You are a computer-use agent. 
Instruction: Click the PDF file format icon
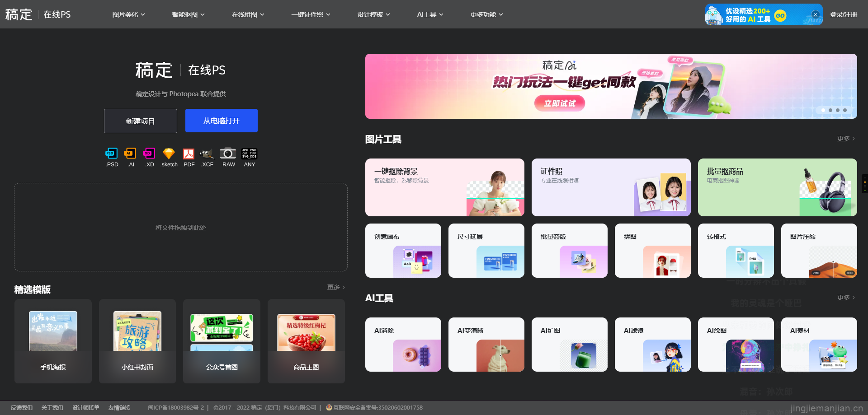[189, 154]
